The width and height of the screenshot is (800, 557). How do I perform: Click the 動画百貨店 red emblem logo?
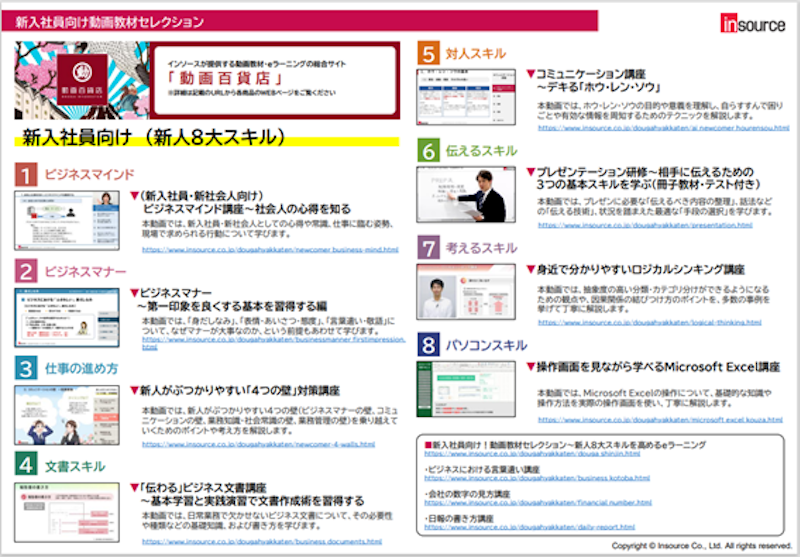82,79
